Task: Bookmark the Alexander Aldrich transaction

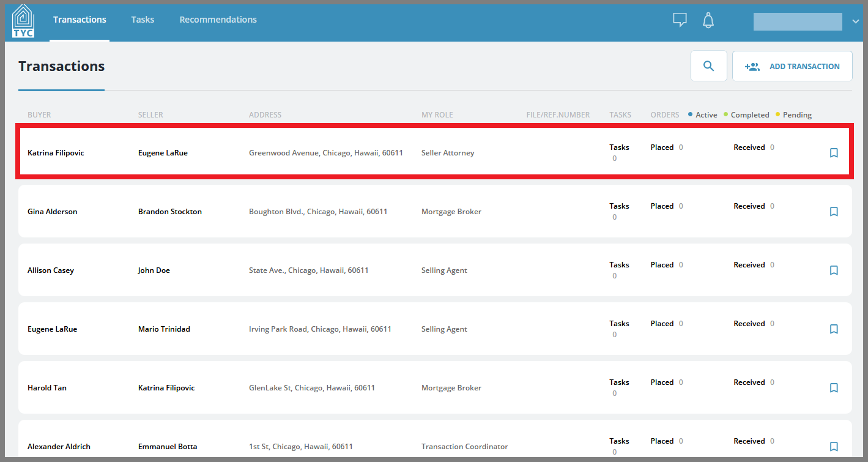Action: click(834, 447)
